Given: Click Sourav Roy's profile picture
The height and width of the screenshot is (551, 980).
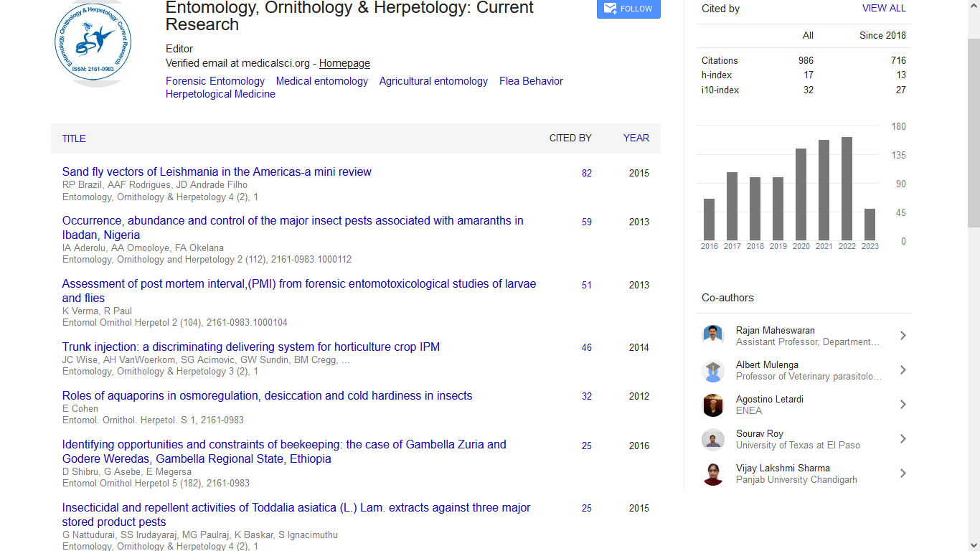Looking at the screenshot, I should point(712,439).
